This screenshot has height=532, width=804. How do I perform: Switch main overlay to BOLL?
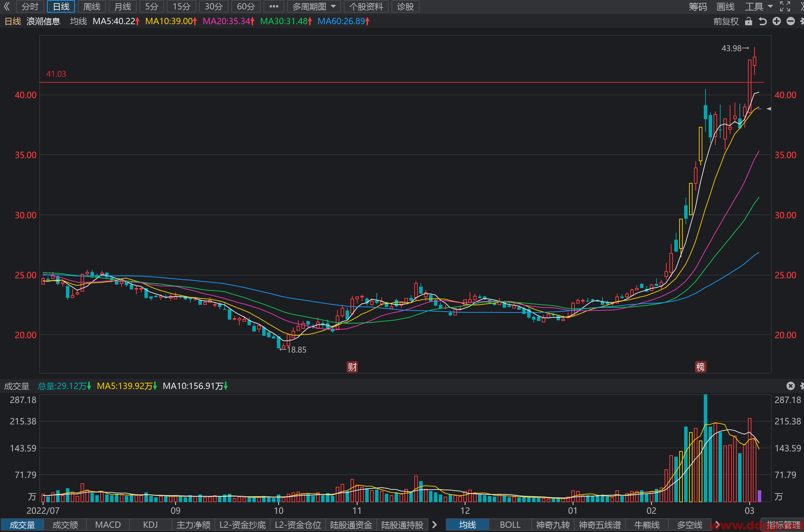click(x=510, y=525)
